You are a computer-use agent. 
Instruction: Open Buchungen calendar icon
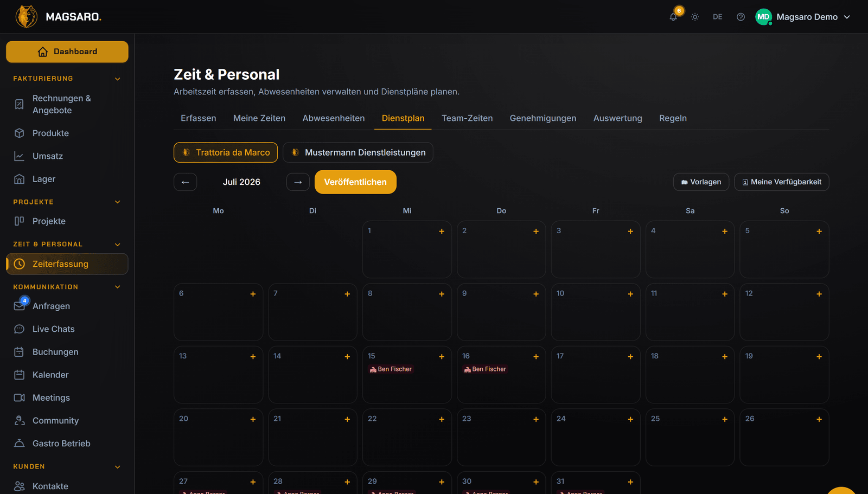(x=19, y=352)
